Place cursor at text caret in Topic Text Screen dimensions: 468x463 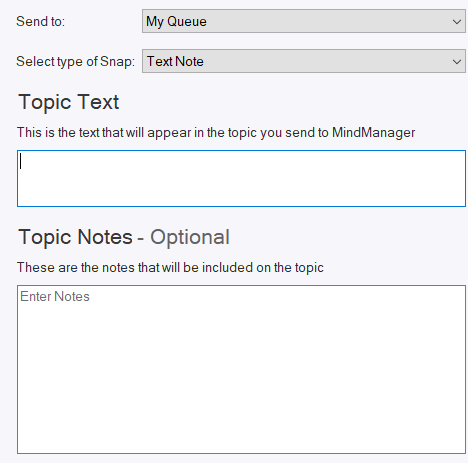[x=21, y=161]
